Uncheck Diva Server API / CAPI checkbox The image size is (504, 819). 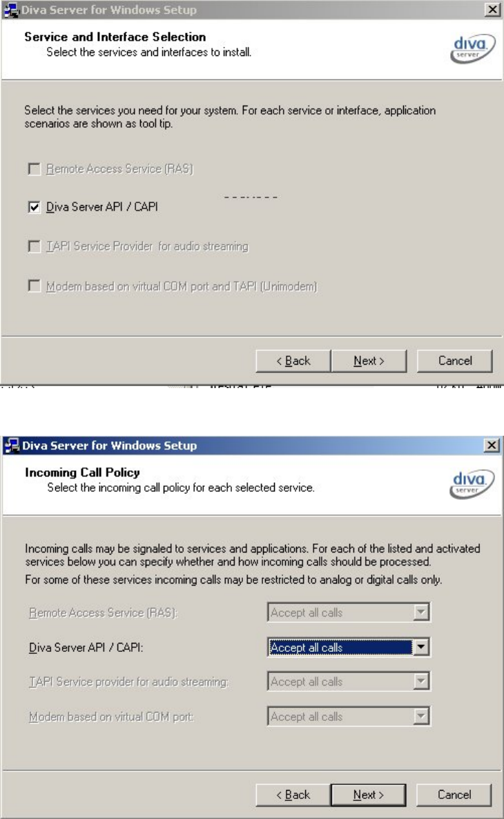coord(34,207)
